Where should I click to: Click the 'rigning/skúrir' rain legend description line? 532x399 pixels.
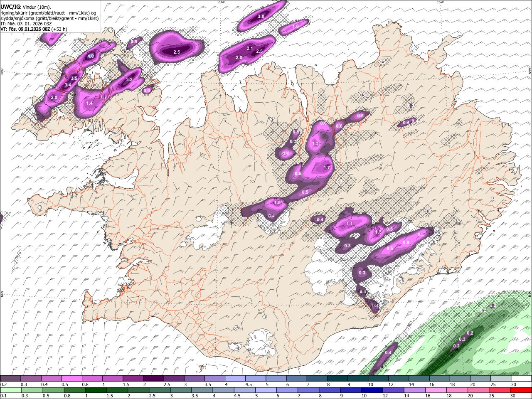[x=48, y=12]
